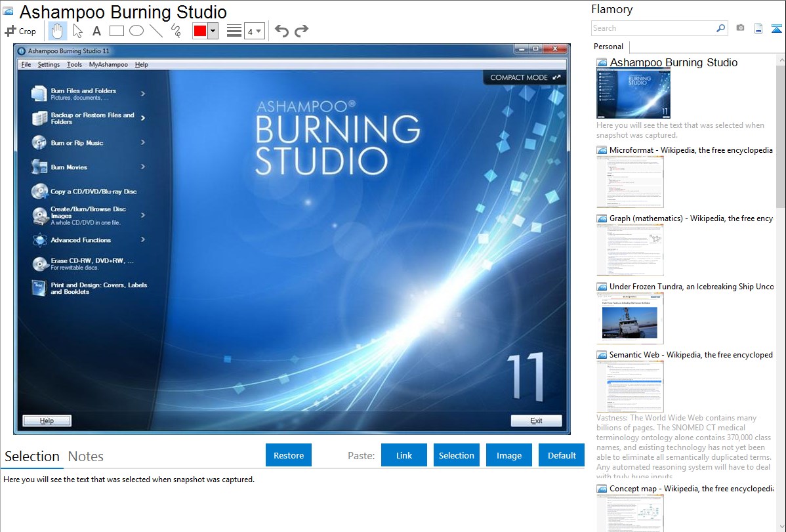Switch to the Selection tab

(32, 457)
